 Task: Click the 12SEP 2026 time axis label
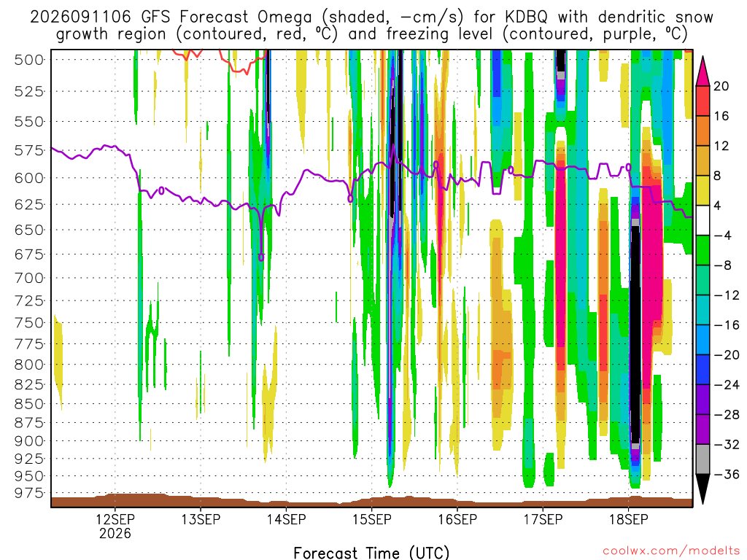pos(115,526)
